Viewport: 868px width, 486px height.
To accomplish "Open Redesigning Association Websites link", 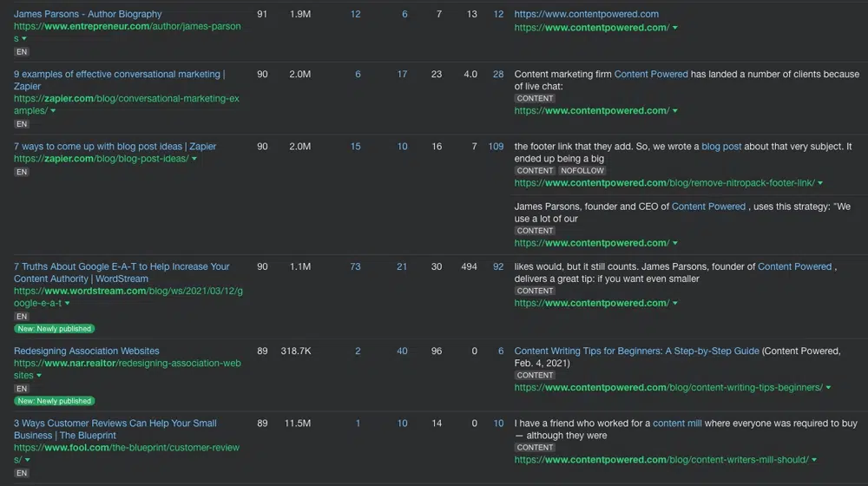I will coord(86,351).
